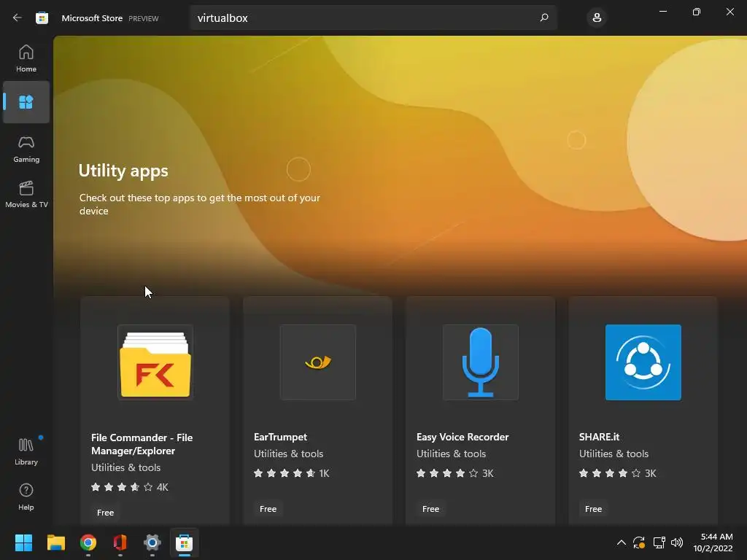Click the Utility apps banner heading
This screenshot has width=747, height=560.
pyautogui.click(x=123, y=171)
